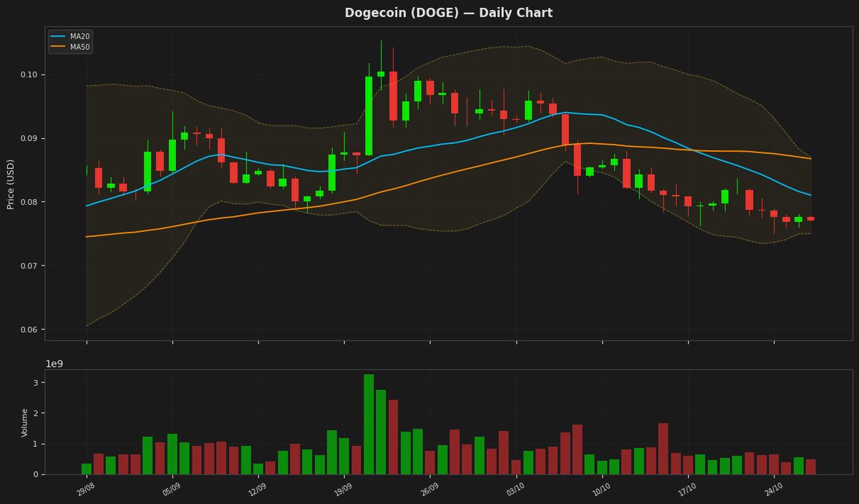Image resolution: width=859 pixels, height=504 pixels.
Task: Click the 0.07 price axis tick
Action: click(x=29, y=266)
